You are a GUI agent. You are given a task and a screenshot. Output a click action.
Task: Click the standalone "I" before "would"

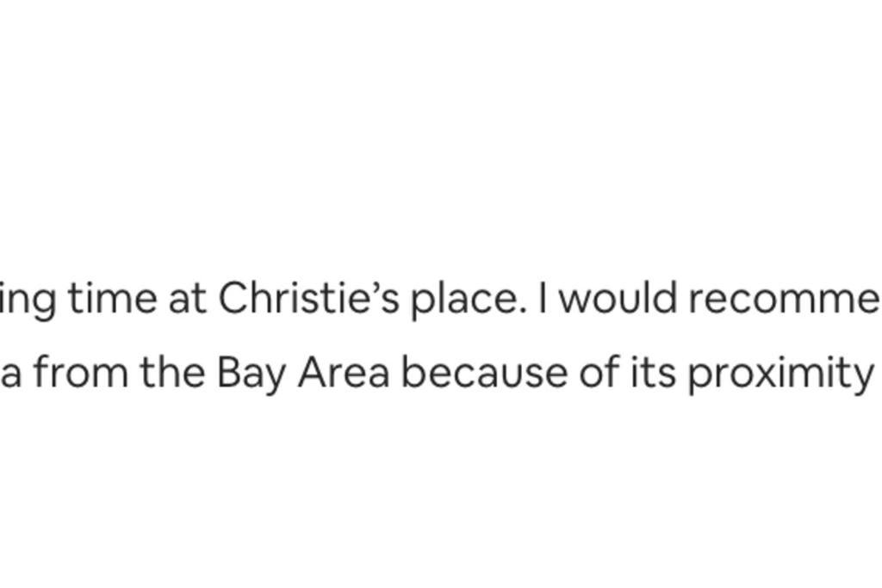[543, 298]
